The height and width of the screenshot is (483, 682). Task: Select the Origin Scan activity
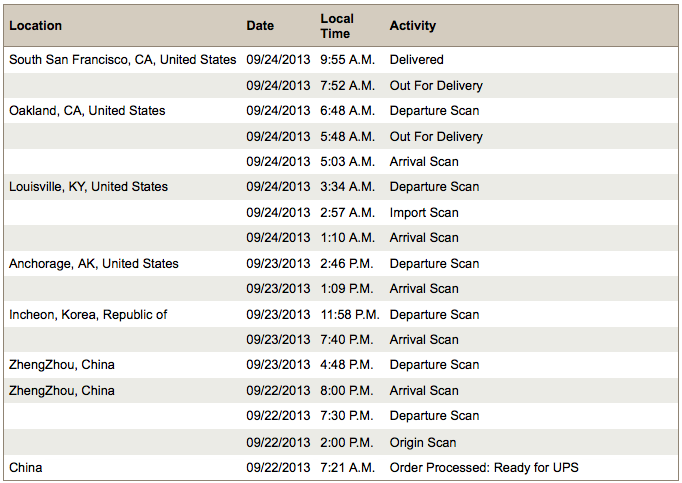click(423, 442)
